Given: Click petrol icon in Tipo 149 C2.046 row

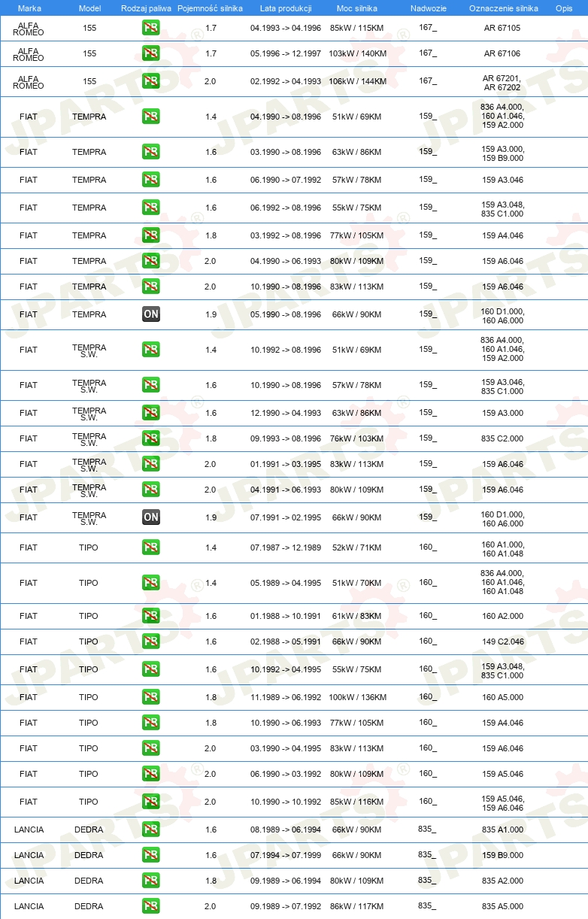Looking at the screenshot, I should point(151,641).
